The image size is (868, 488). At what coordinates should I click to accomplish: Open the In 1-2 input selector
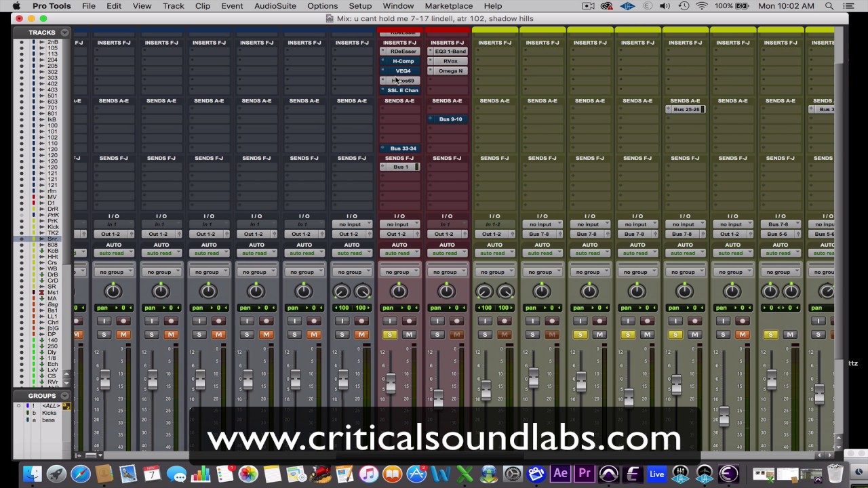point(494,224)
